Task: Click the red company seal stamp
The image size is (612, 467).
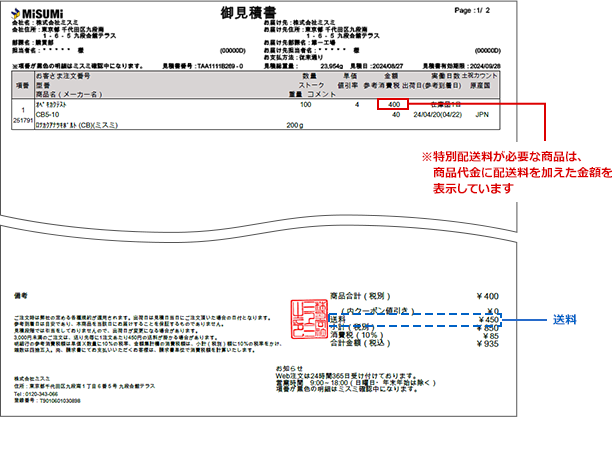Action: click(309, 319)
